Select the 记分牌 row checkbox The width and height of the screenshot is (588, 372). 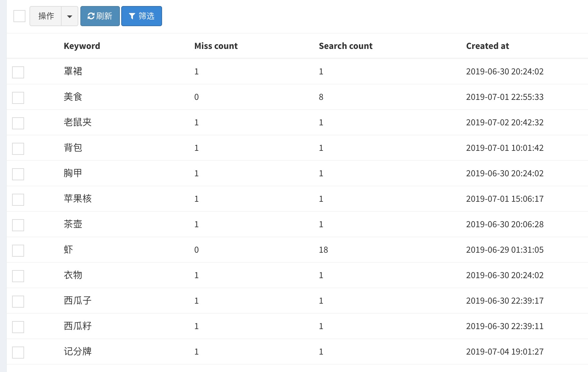pos(18,353)
